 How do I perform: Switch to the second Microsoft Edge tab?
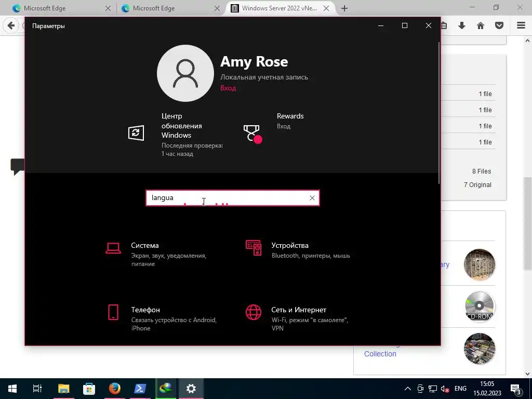click(170, 8)
